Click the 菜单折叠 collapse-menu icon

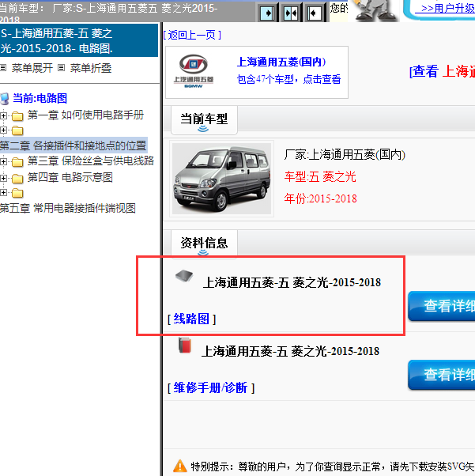tap(62, 68)
